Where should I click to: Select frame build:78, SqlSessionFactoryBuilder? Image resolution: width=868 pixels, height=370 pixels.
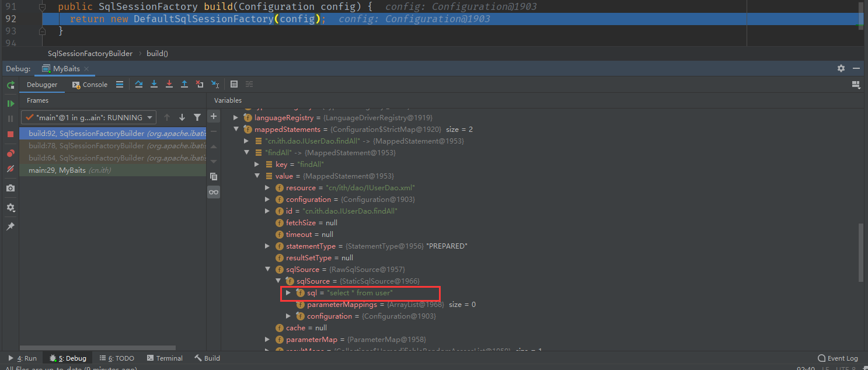click(113, 146)
